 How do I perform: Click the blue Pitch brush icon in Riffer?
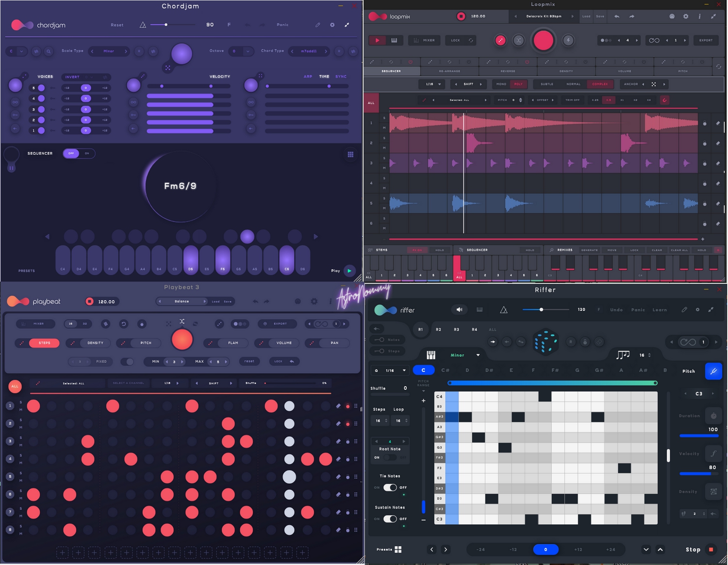(713, 371)
